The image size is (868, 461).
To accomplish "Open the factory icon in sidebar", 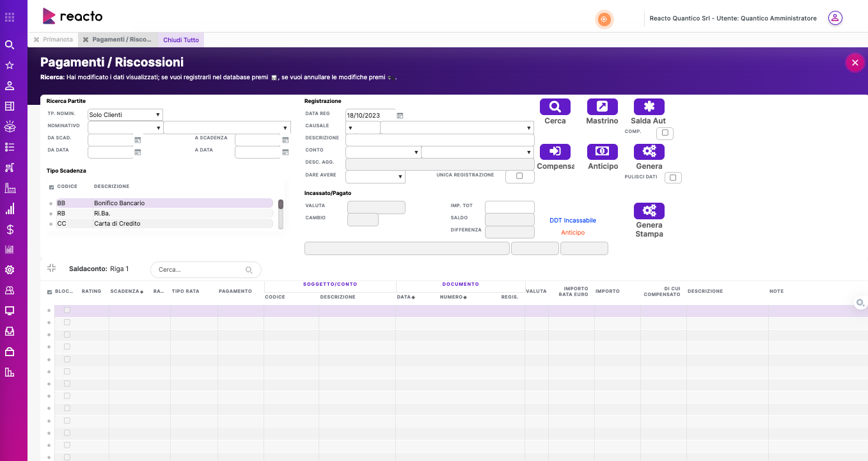I will point(10,188).
